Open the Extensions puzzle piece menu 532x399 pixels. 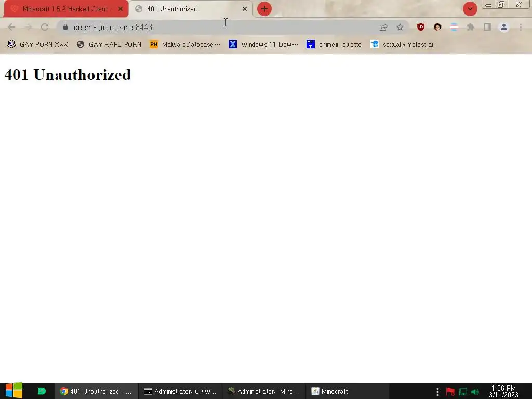coord(471,27)
